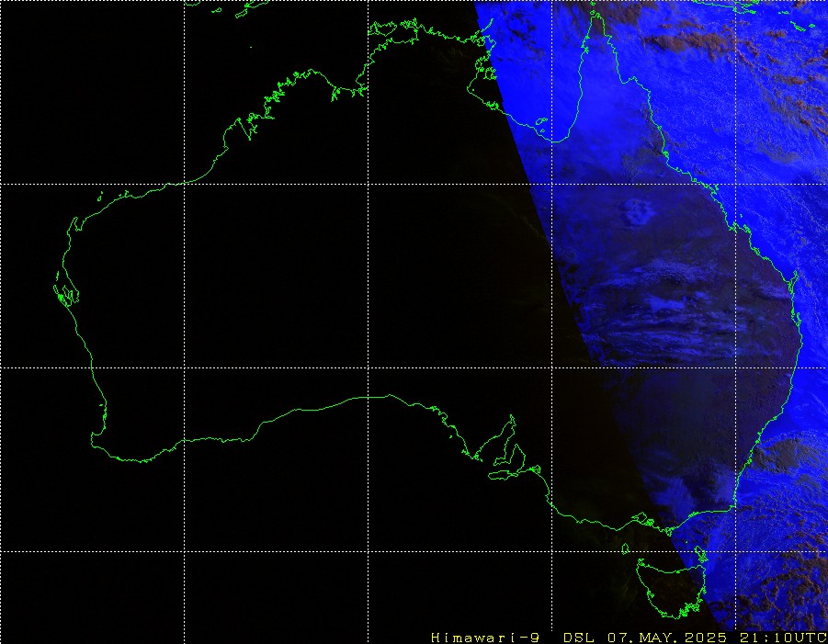Click the "07.MAY.2025" date stamp
Image resolution: width=828 pixels, height=644 pixels.
(x=667, y=638)
